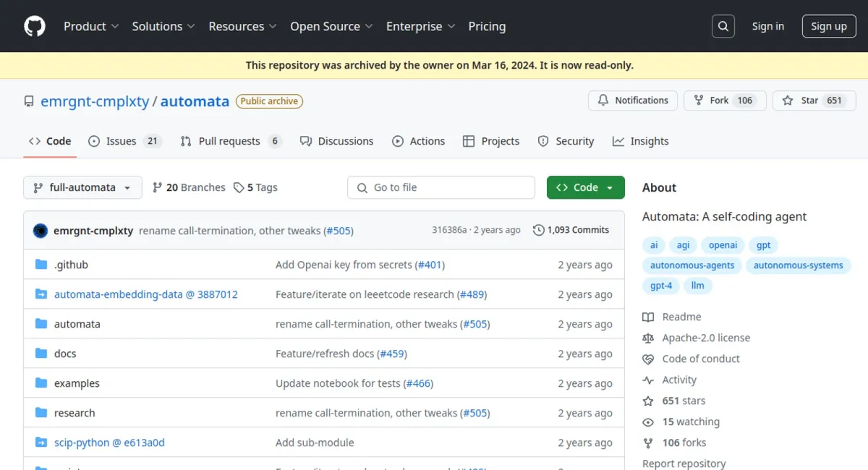Click the Go to file search field
This screenshot has width=868, height=470.
[441, 187]
